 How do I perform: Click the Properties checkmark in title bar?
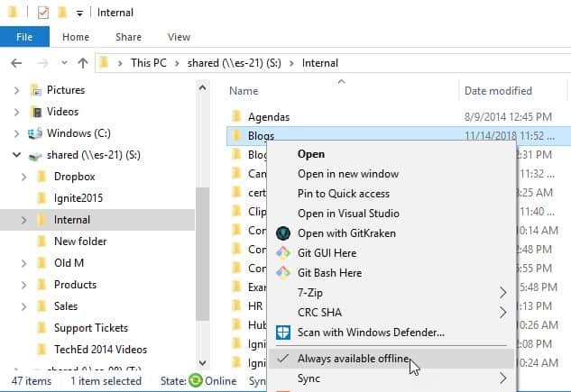point(44,13)
